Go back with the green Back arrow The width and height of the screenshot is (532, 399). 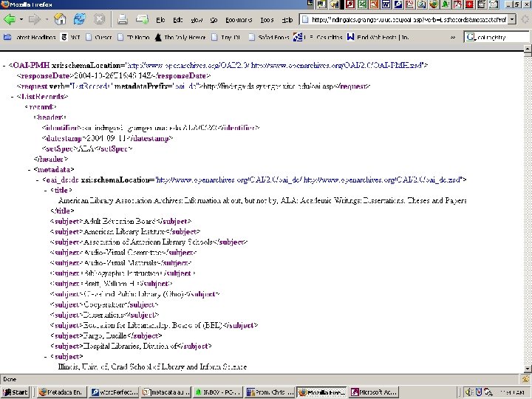click(10, 19)
